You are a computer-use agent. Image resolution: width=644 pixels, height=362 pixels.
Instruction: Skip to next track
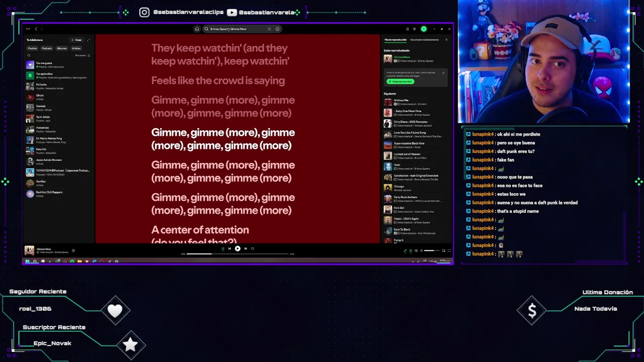coord(246,248)
